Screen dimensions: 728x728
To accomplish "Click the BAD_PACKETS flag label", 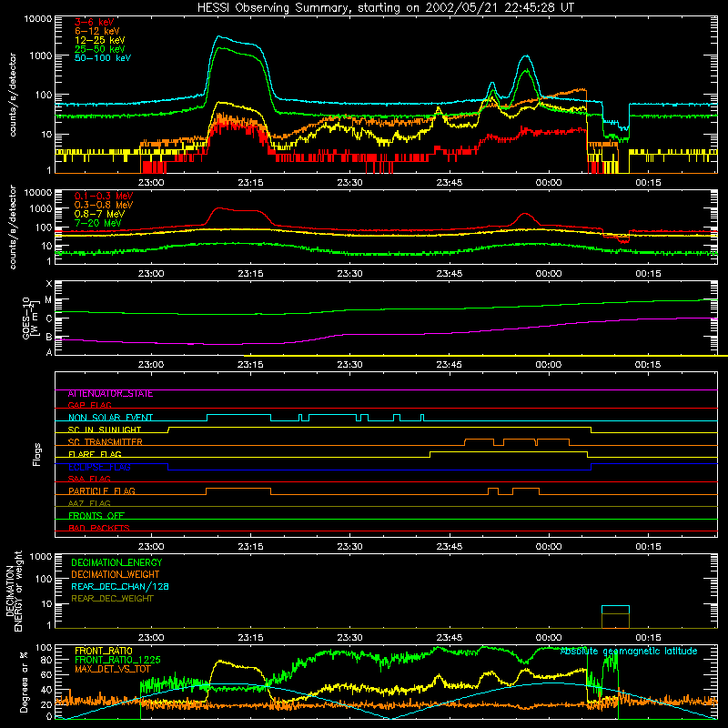I will pos(99,528).
